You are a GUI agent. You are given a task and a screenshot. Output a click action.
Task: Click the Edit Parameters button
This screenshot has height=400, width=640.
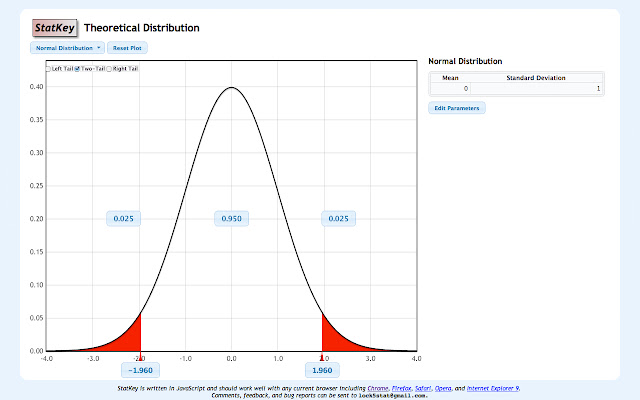pyautogui.click(x=457, y=107)
